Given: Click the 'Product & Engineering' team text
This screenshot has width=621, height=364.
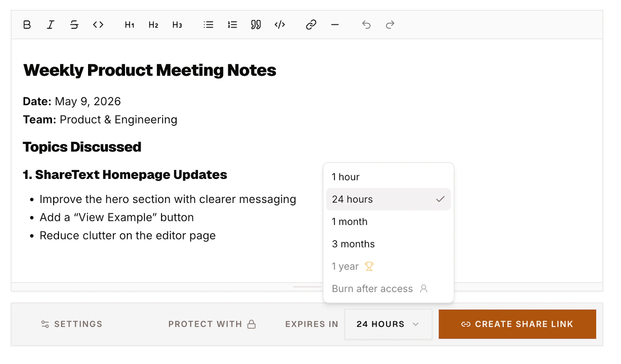Looking at the screenshot, I should pos(118,120).
